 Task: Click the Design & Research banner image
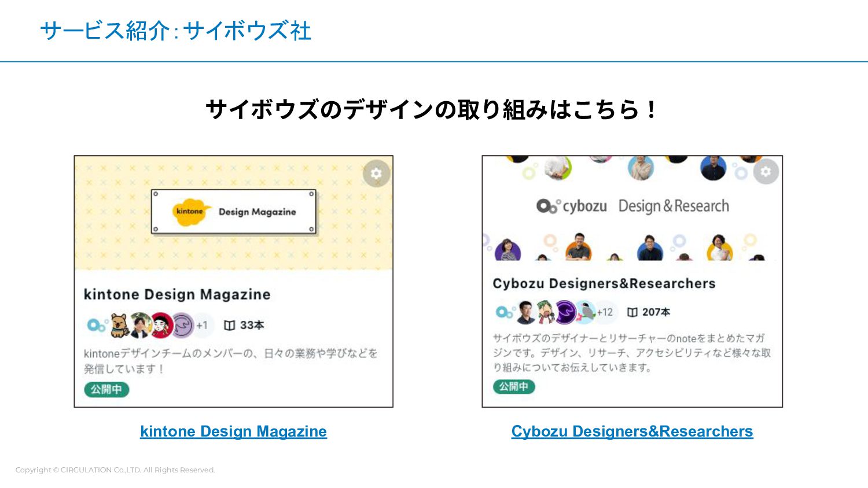click(x=632, y=208)
